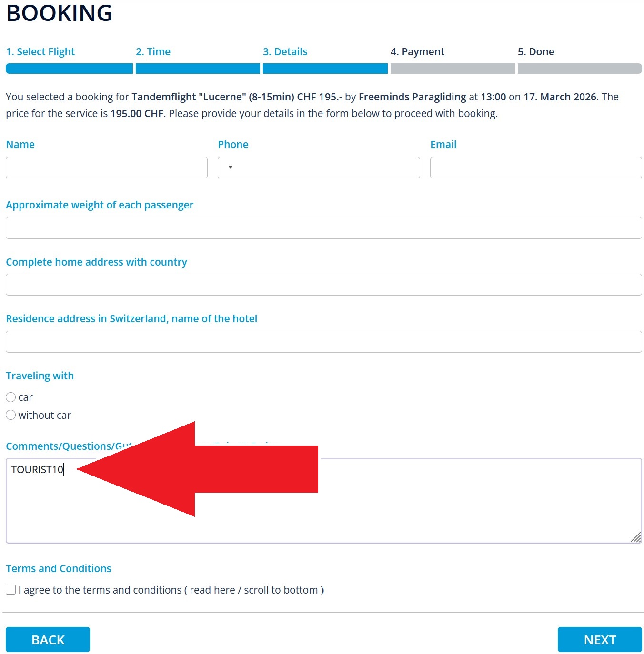Click the Payment step progress bar segment

pos(452,69)
